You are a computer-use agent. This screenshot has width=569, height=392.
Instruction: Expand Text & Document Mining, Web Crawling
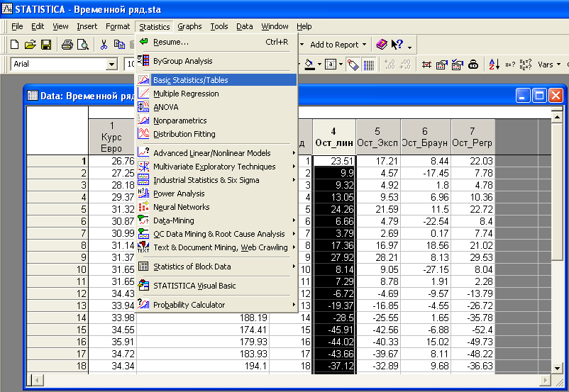[x=294, y=247]
